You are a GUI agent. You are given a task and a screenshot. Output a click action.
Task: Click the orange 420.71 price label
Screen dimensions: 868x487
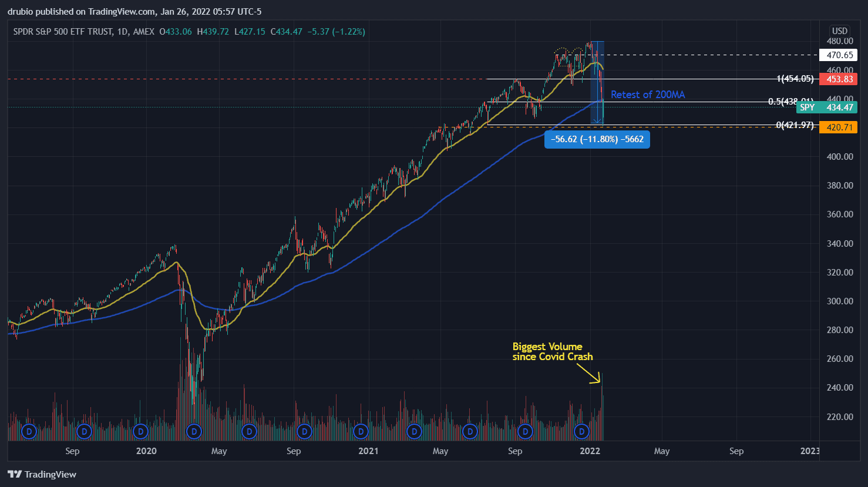[x=839, y=127]
